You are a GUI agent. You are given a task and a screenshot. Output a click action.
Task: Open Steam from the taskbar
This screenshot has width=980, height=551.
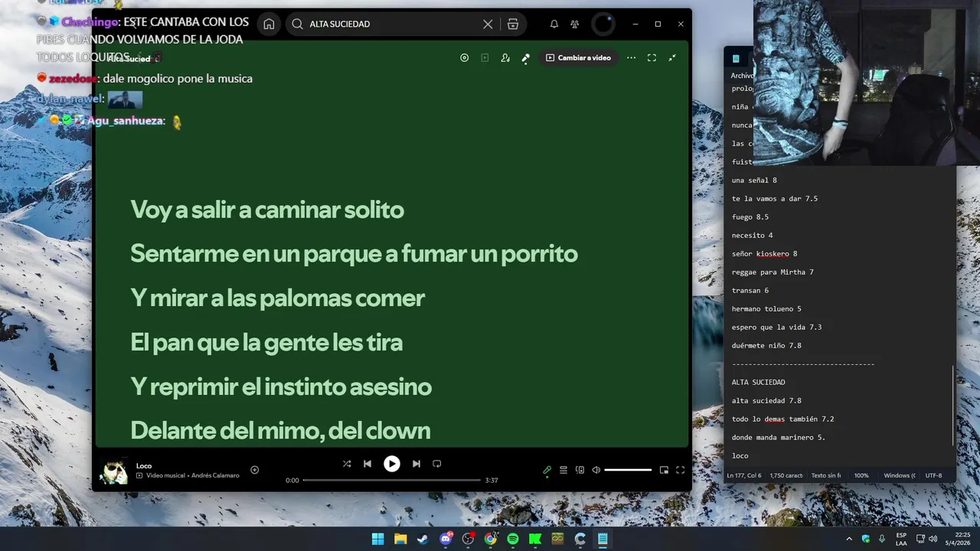pos(423,539)
